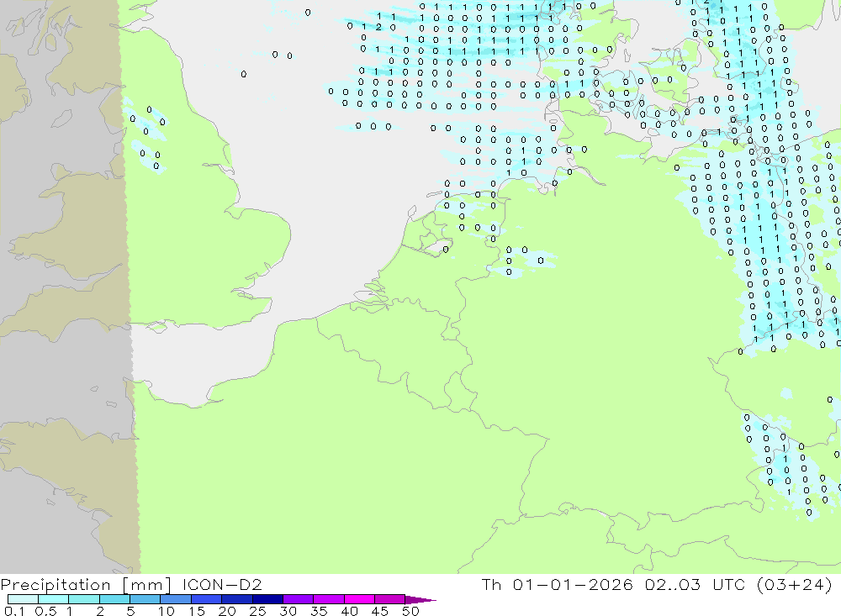Click the above-50 arrow tip of legend
Viewport: 841px width, 616px height.
pyautogui.click(x=421, y=600)
